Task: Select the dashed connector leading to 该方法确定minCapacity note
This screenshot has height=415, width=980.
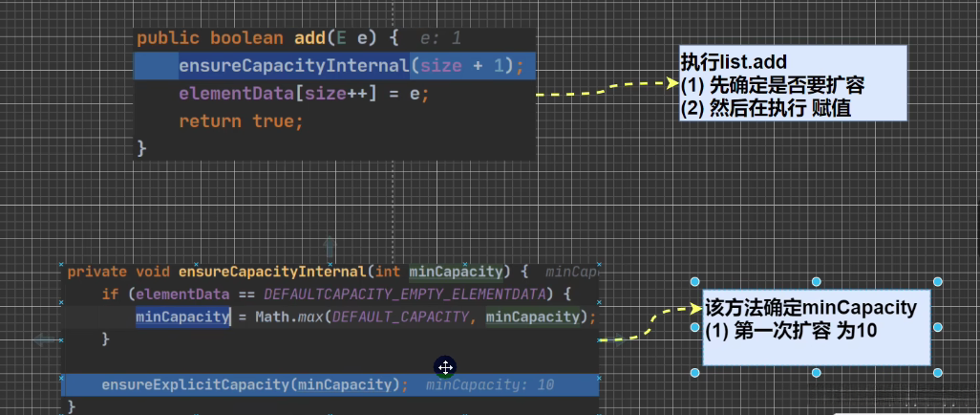Action: pyautogui.click(x=650, y=323)
